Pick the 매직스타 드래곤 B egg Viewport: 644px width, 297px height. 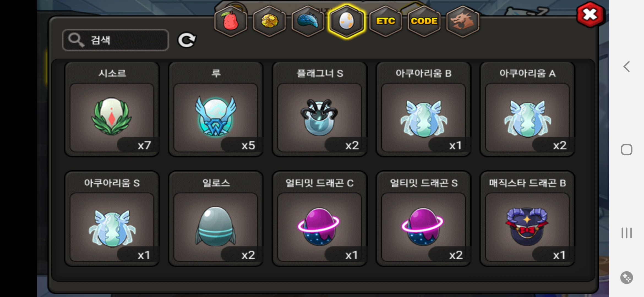click(527, 219)
